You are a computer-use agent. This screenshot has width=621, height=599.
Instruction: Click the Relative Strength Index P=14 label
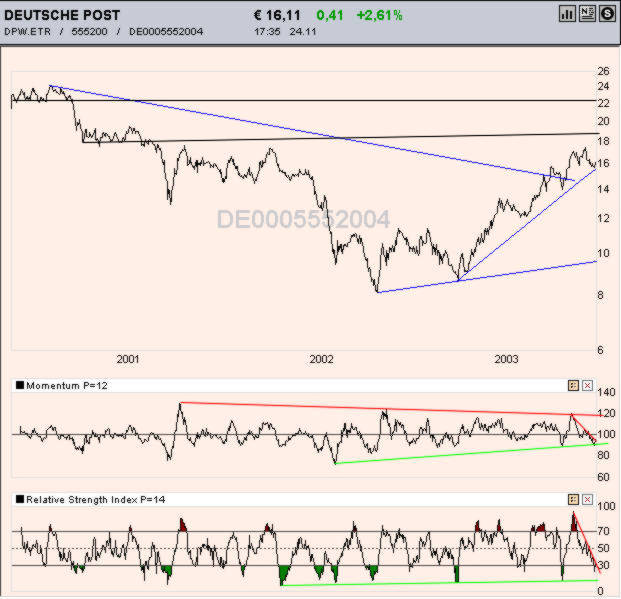(x=95, y=500)
